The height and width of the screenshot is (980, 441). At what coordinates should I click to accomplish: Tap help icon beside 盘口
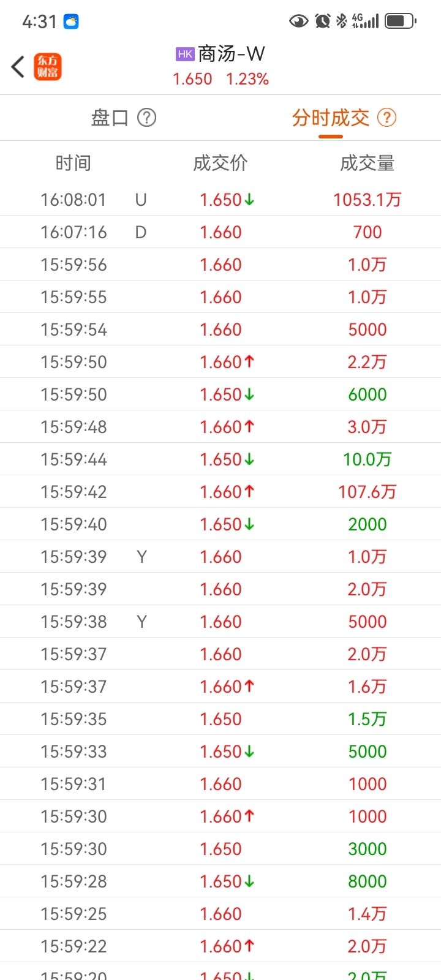(146, 117)
